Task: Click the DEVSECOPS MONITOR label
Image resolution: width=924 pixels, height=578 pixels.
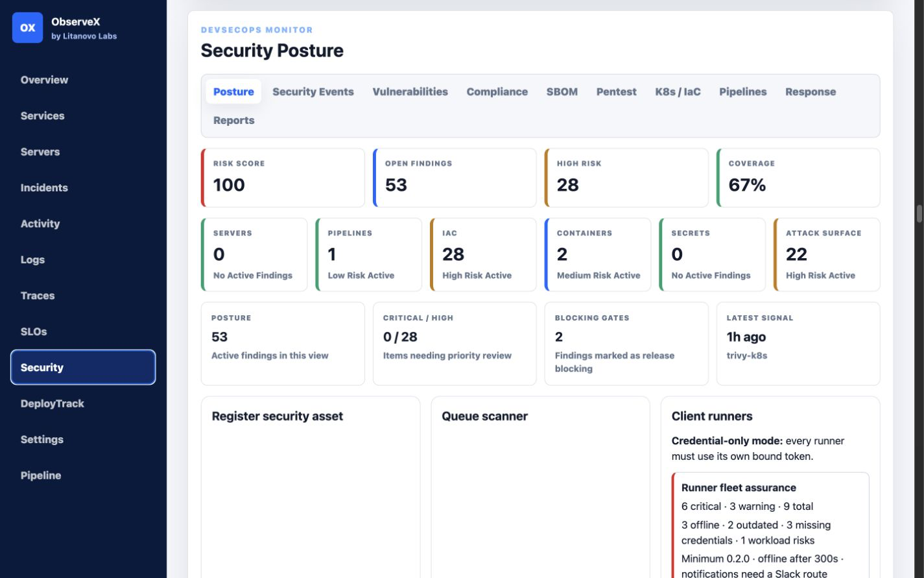Action: pyautogui.click(x=257, y=30)
